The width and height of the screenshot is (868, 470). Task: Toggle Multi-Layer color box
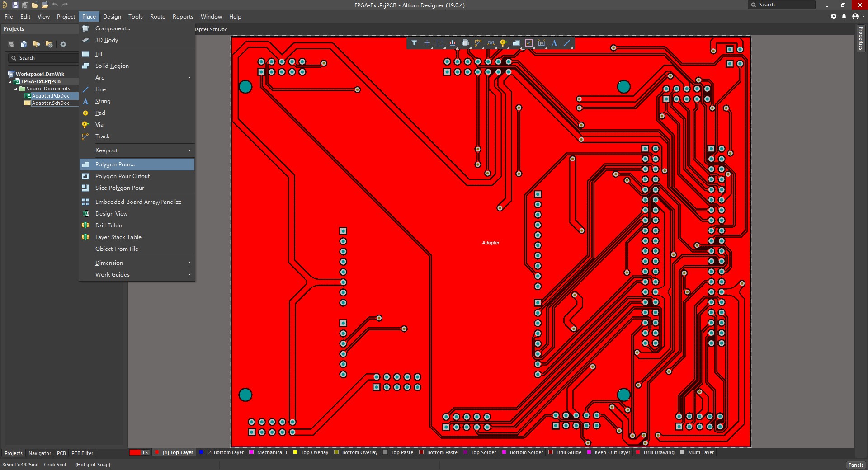[x=682, y=452]
